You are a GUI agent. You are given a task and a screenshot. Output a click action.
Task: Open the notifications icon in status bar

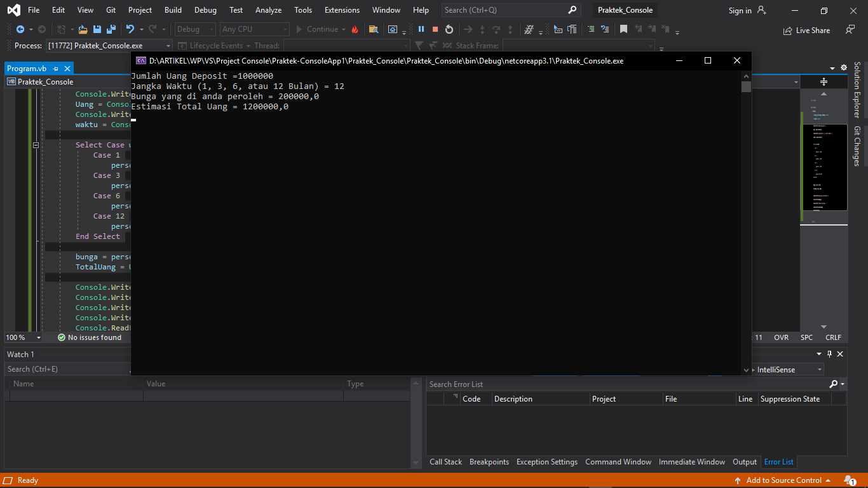850,480
